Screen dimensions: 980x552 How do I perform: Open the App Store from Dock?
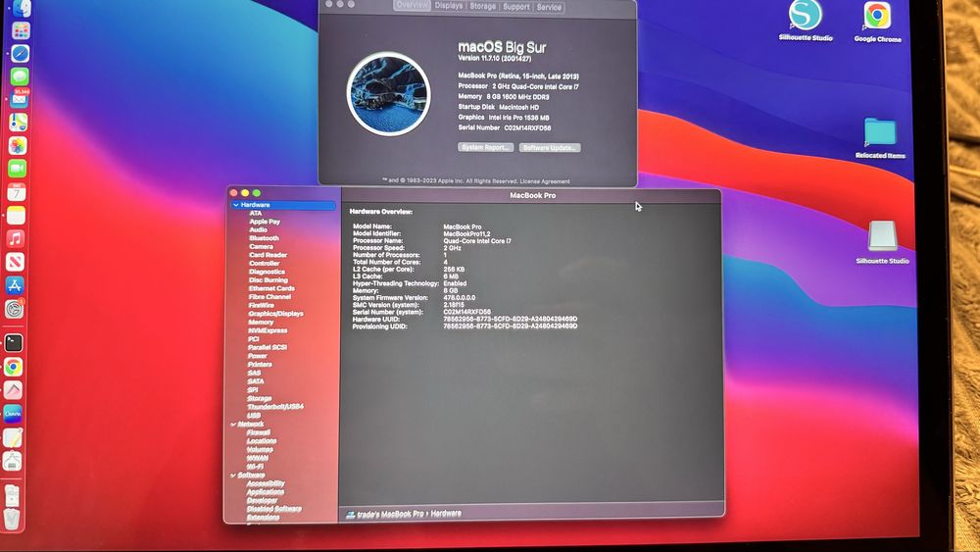(x=15, y=285)
